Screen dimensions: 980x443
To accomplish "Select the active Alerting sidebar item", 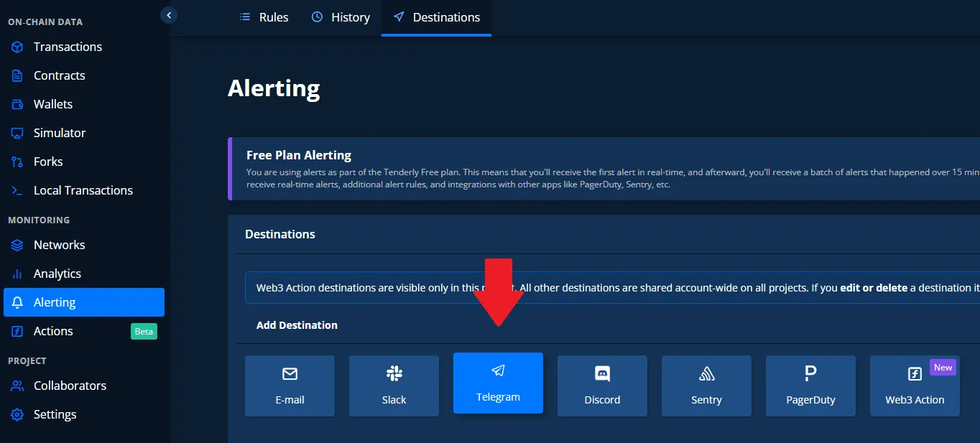I will 84,302.
